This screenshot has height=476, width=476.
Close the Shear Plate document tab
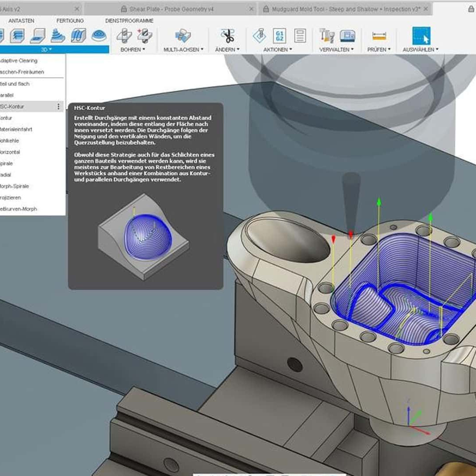coord(251,9)
